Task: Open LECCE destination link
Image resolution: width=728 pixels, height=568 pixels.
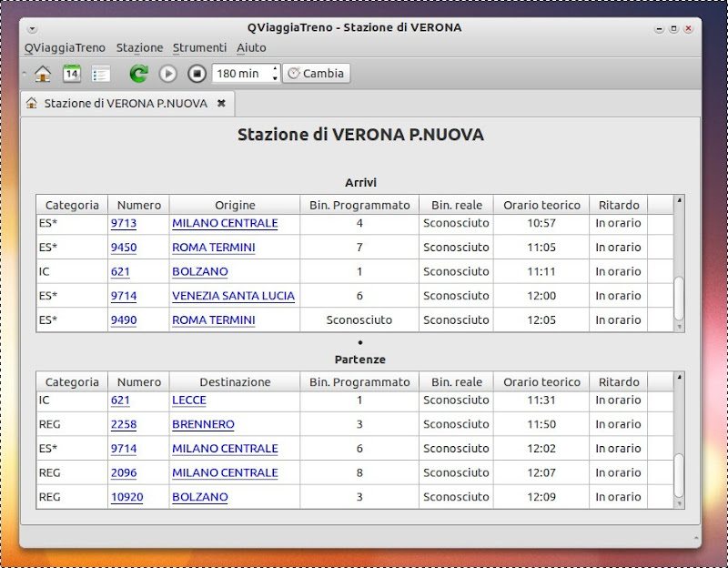Action: point(189,400)
